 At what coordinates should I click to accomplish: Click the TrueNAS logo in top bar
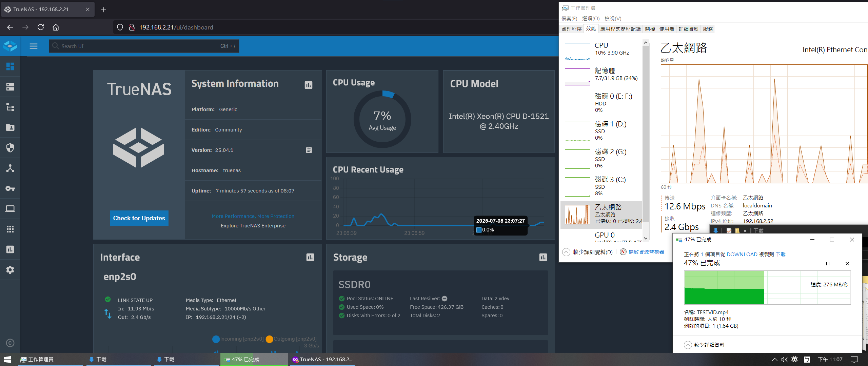click(x=10, y=46)
